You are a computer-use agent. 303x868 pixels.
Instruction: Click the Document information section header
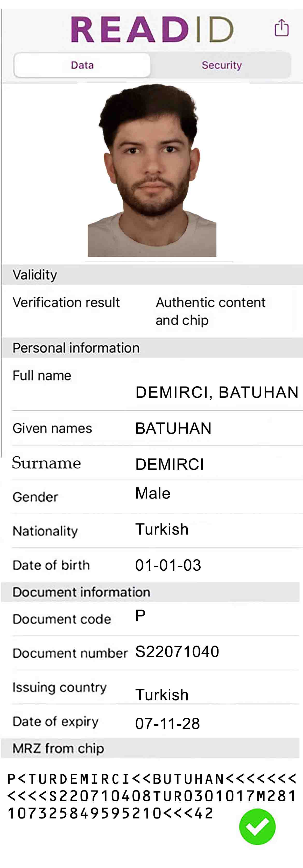(x=150, y=592)
